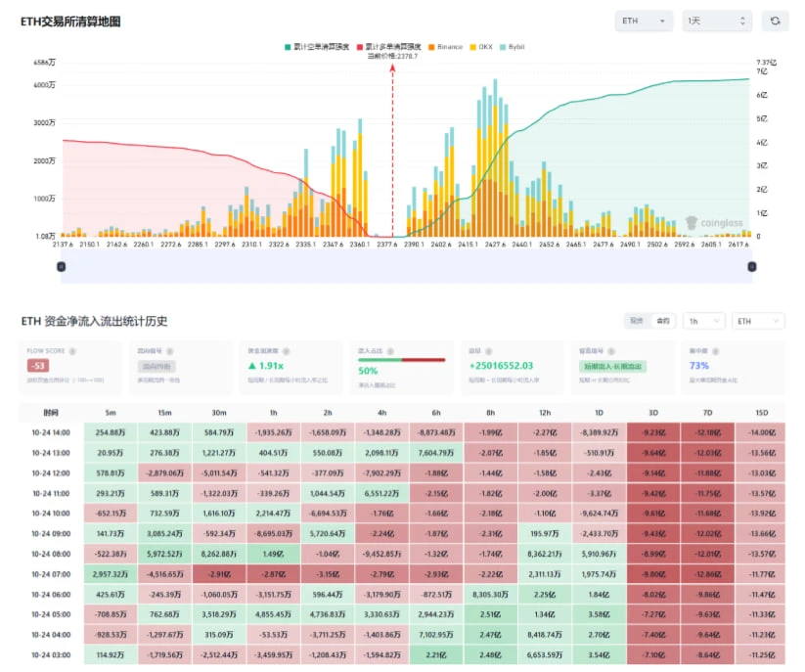Viewport: 805px width, 672px height.
Task: Open the info icon beside FLOW SCORE
Action: pos(72,351)
